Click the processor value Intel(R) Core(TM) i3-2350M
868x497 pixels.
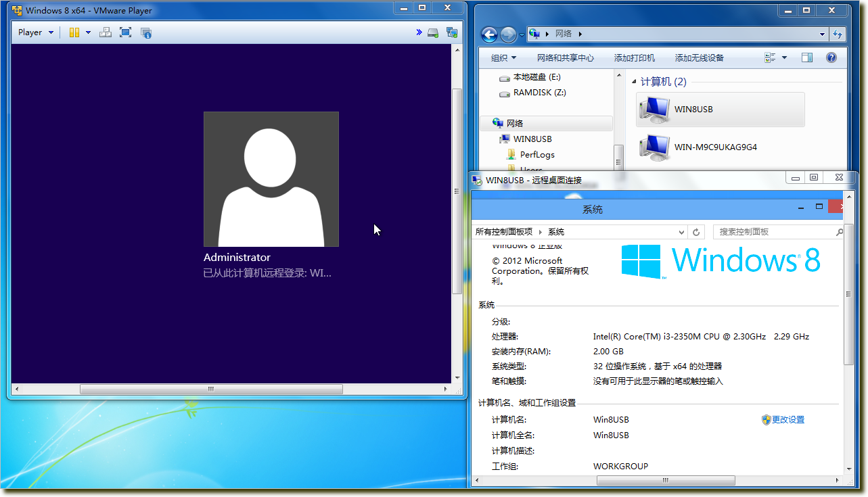[701, 337]
